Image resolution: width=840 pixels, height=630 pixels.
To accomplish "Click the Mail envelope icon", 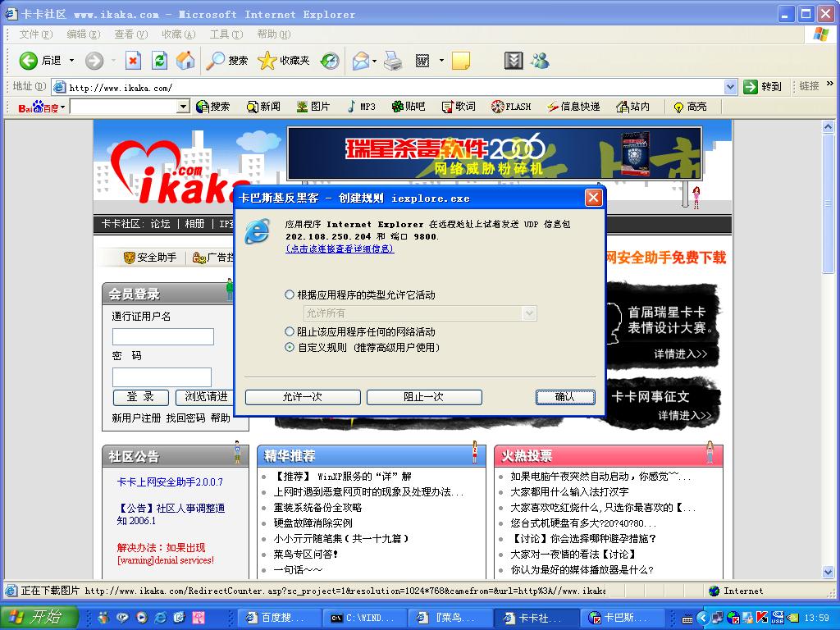I will tap(361, 61).
